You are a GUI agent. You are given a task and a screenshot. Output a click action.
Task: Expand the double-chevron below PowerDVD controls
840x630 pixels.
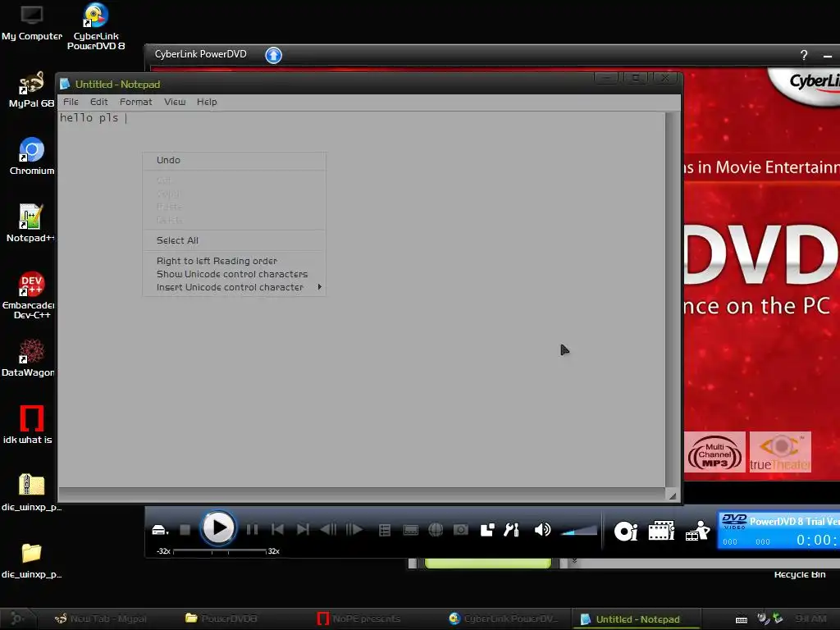tap(574, 561)
